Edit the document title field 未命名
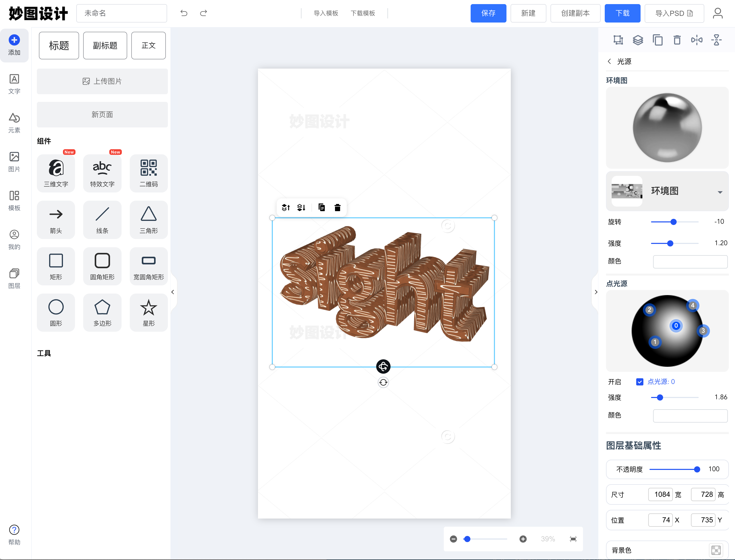Image resolution: width=735 pixels, height=560 pixels. click(121, 13)
